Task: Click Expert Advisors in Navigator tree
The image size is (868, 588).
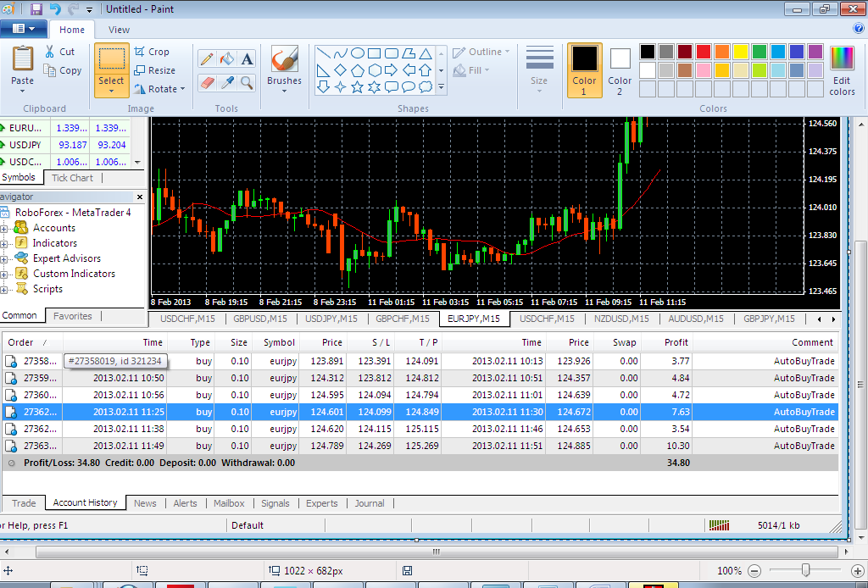Action: [67, 258]
